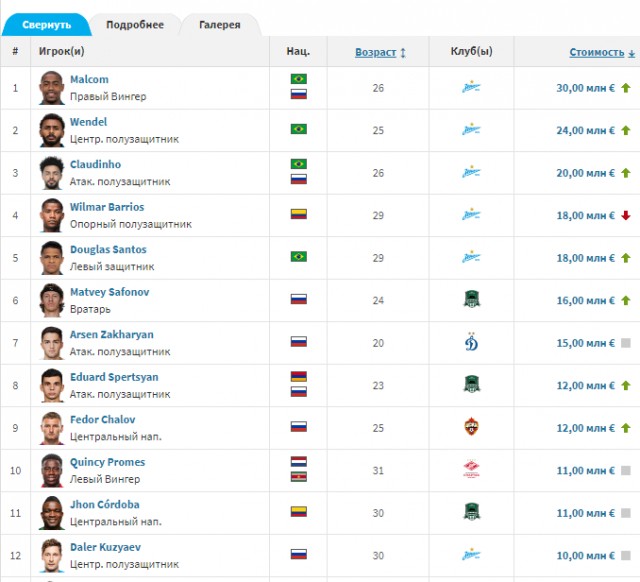Viewport: 640px width, 582px height.
Task: Click the red down arrow beside Wilmar Barrios's value
Action: coord(626,215)
